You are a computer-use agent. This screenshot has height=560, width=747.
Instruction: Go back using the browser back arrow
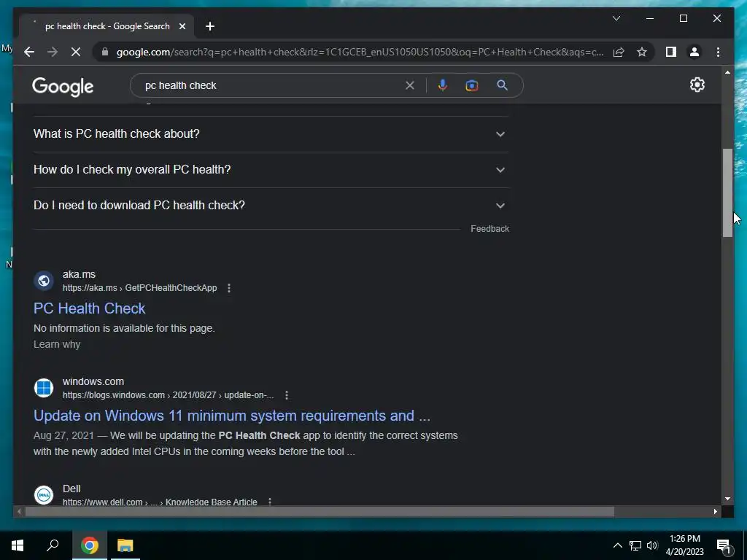pyautogui.click(x=29, y=52)
